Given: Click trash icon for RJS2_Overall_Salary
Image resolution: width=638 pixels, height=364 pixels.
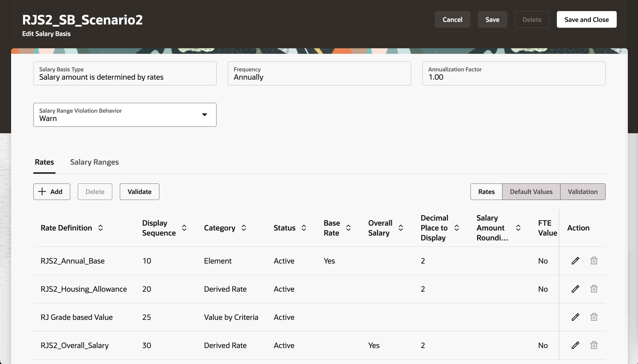Looking at the screenshot, I should tap(594, 345).
